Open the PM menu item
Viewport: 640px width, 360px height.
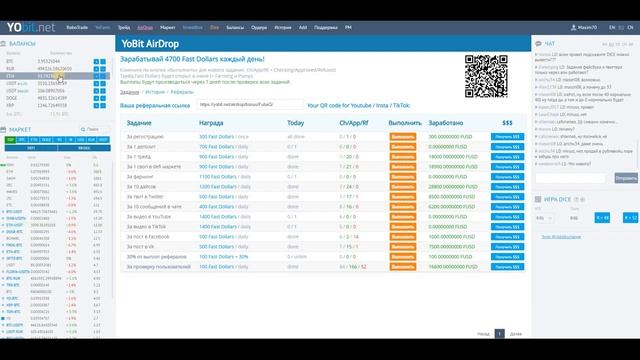click(348, 27)
